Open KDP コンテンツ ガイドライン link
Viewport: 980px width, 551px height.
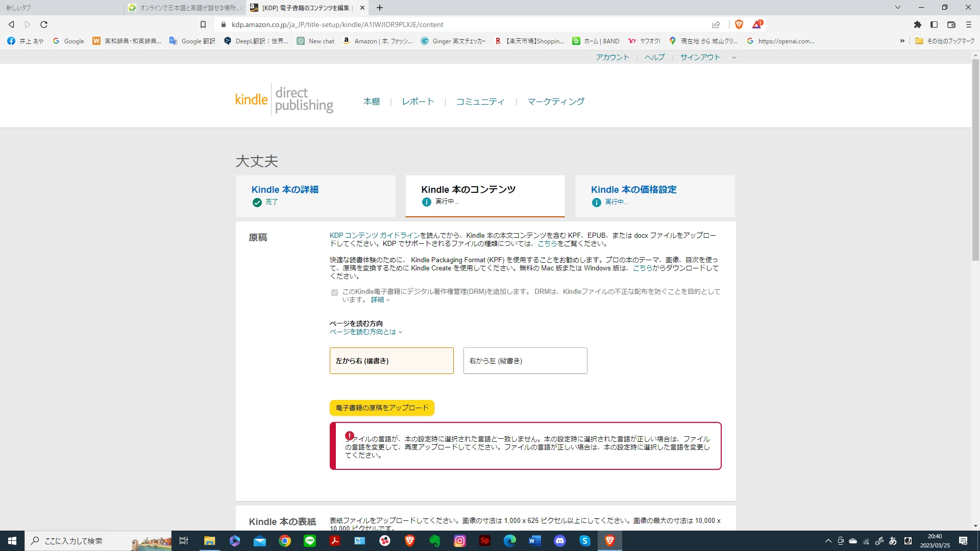tap(374, 235)
